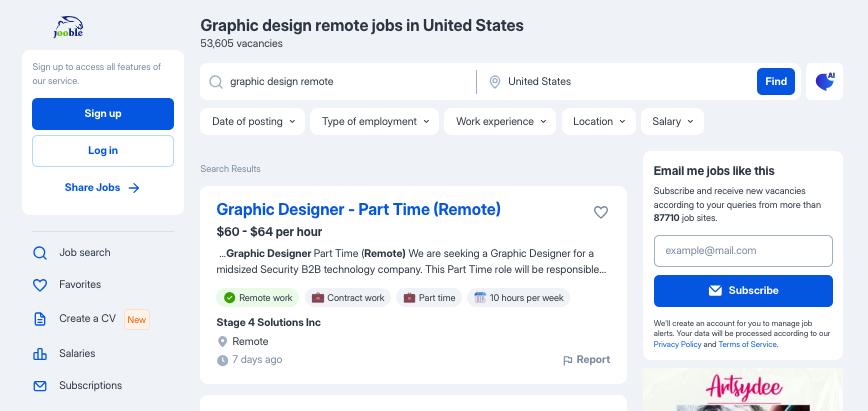868x411 pixels.
Task: Click the blue Sign up button
Action: click(103, 114)
